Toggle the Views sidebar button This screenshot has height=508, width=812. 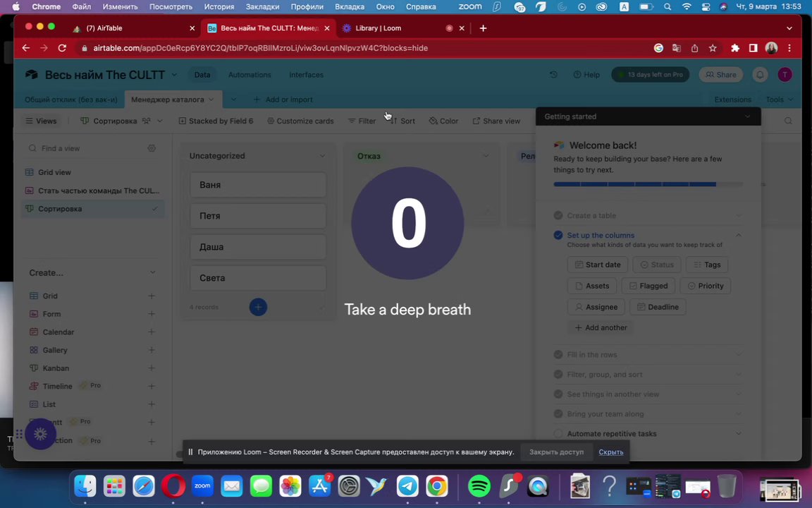[x=41, y=121]
